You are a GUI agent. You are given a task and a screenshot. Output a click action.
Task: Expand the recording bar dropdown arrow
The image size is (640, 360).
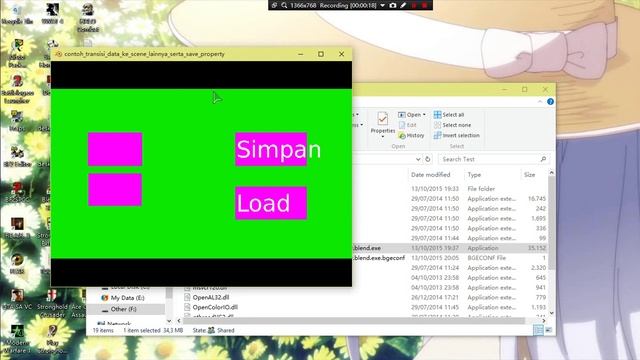tap(382, 5)
